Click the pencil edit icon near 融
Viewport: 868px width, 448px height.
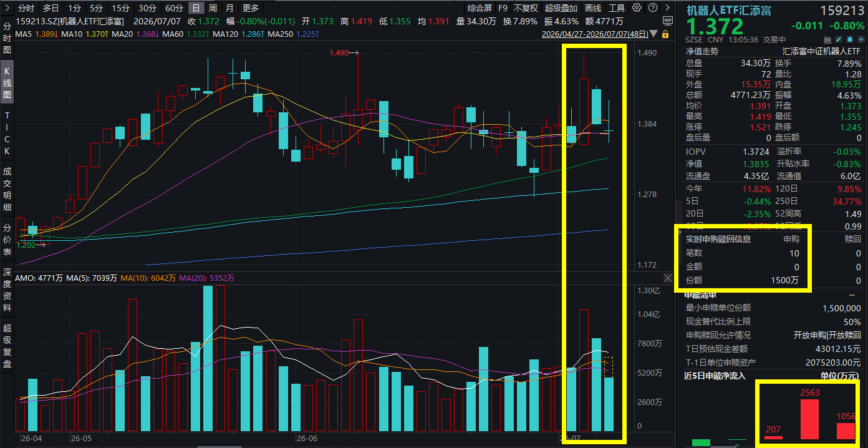(x=838, y=39)
